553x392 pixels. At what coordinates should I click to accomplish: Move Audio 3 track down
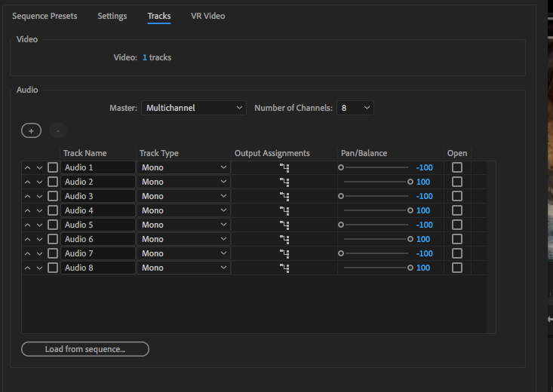coord(40,196)
